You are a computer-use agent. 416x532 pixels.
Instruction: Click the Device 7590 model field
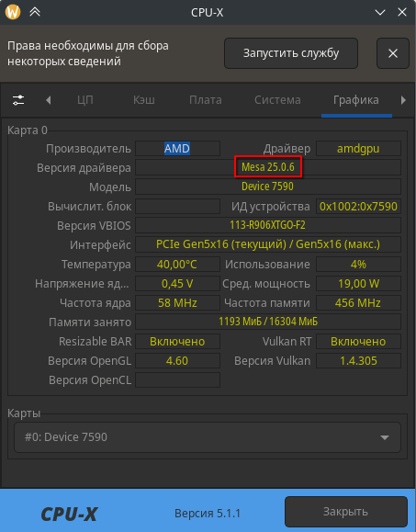268,187
